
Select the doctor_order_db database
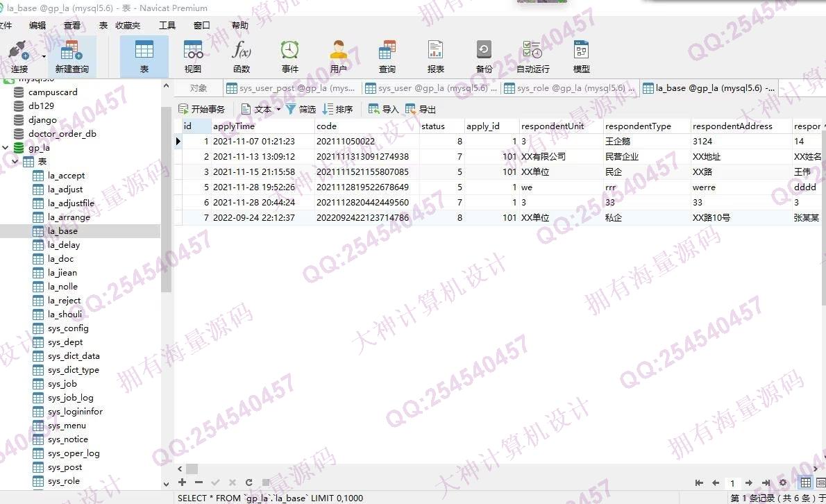(x=62, y=134)
